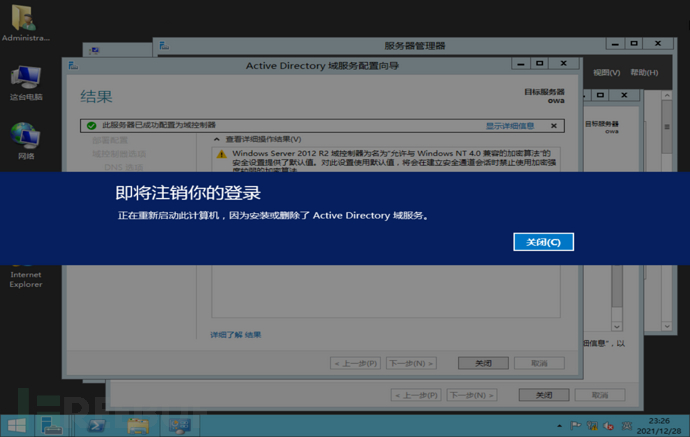This screenshot has width=690, height=437.
Task: Click the green success check icon
Action: click(92, 126)
